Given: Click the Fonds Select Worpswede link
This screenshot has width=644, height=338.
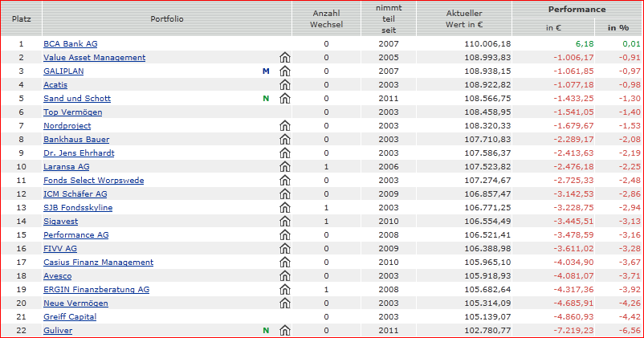Looking at the screenshot, I should pyautogui.click(x=93, y=181).
